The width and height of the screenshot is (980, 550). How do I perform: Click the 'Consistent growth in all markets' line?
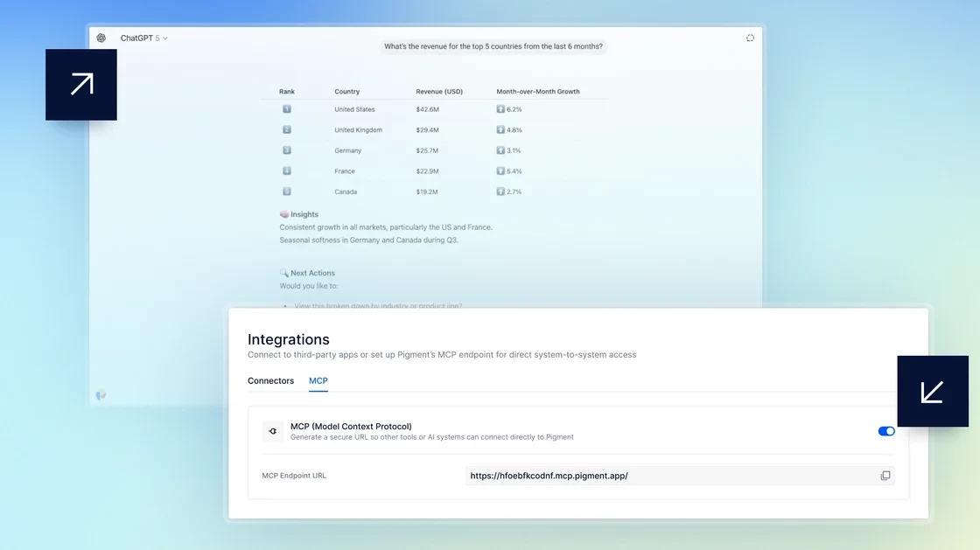pyautogui.click(x=386, y=227)
